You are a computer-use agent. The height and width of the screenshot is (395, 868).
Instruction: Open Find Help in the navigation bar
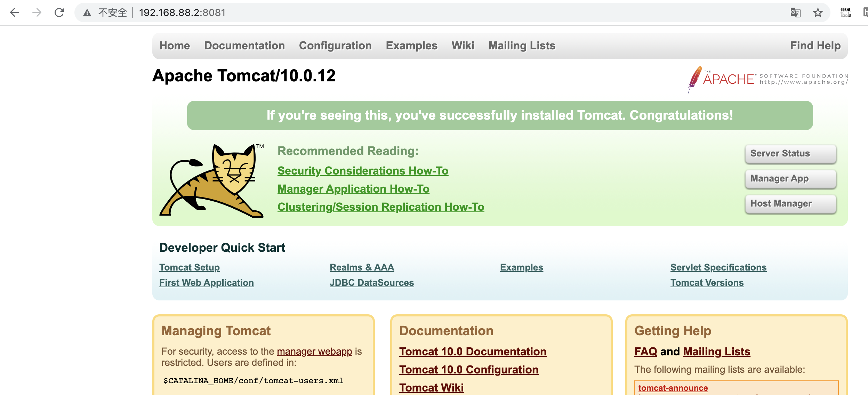coord(815,46)
